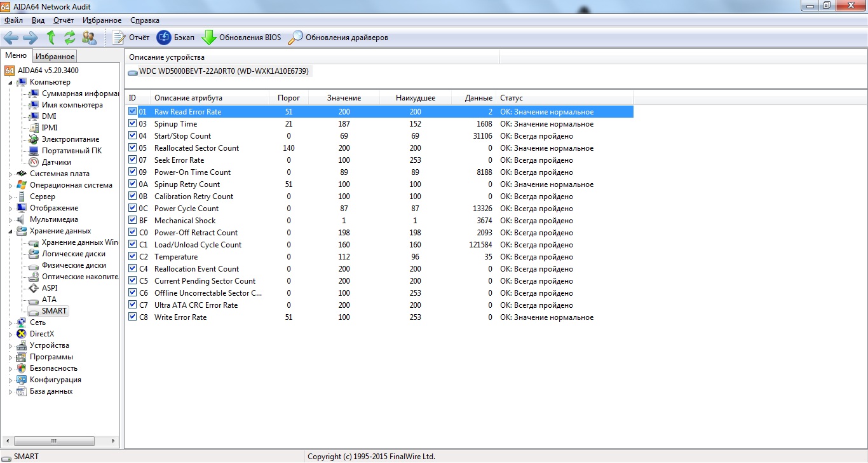Screen dimensions: 868x463
Task: Open the Вид menu
Action: pyautogui.click(x=38, y=20)
